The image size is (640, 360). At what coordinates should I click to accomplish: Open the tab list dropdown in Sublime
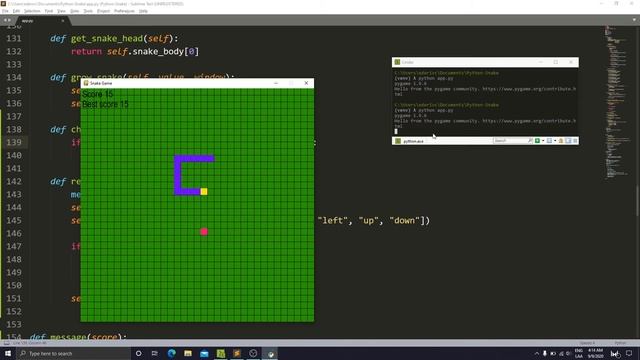[634, 20]
